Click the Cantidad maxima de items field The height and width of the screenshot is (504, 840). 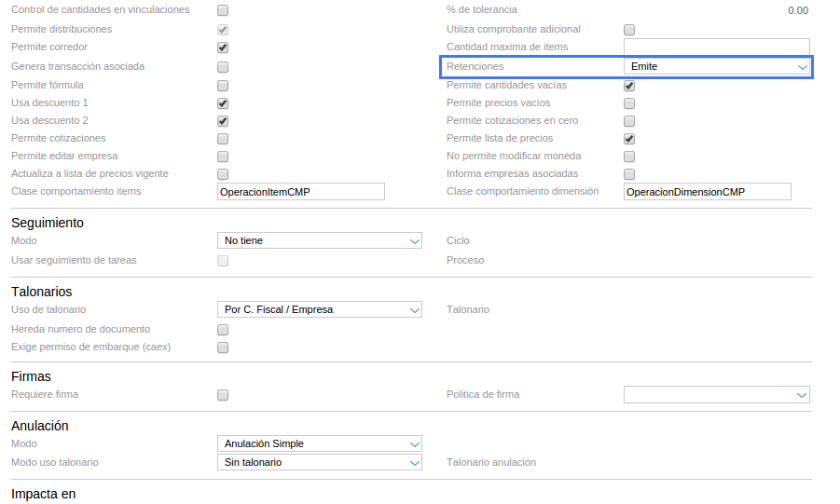pos(716,48)
